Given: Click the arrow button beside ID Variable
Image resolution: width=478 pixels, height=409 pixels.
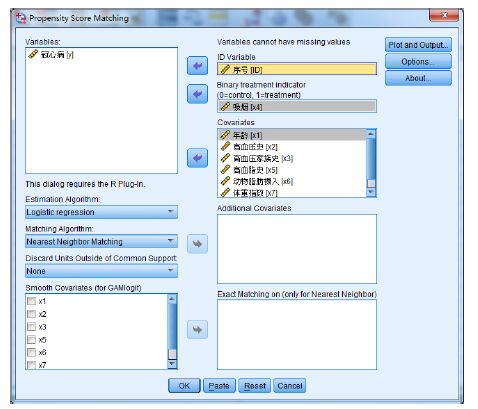Looking at the screenshot, I should click(197, 66).
